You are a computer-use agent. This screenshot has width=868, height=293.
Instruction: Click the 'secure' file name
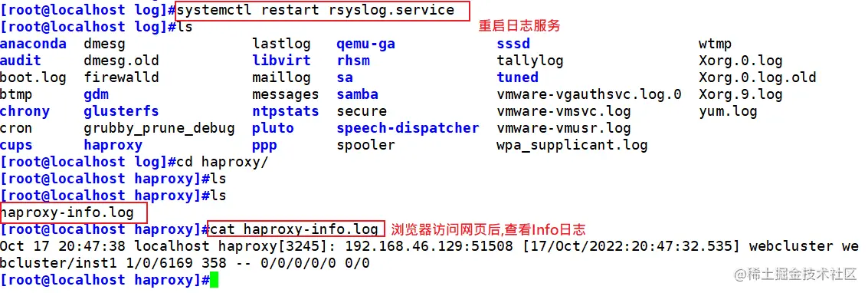click(x=362, y=111)
